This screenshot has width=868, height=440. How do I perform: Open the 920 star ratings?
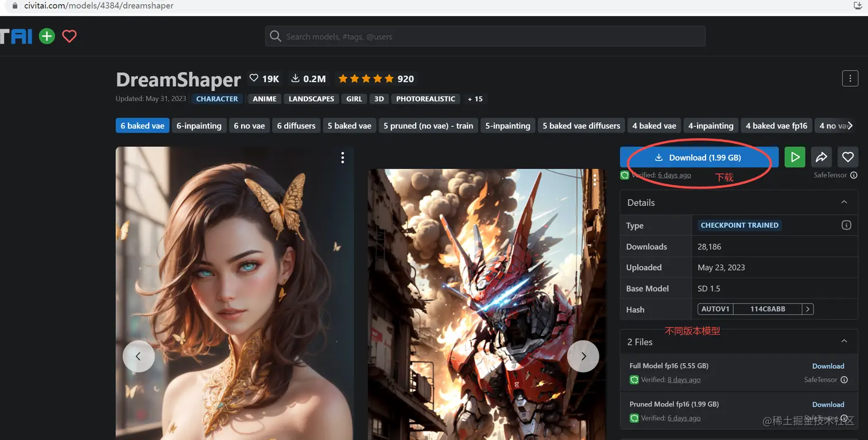(376, 79)
